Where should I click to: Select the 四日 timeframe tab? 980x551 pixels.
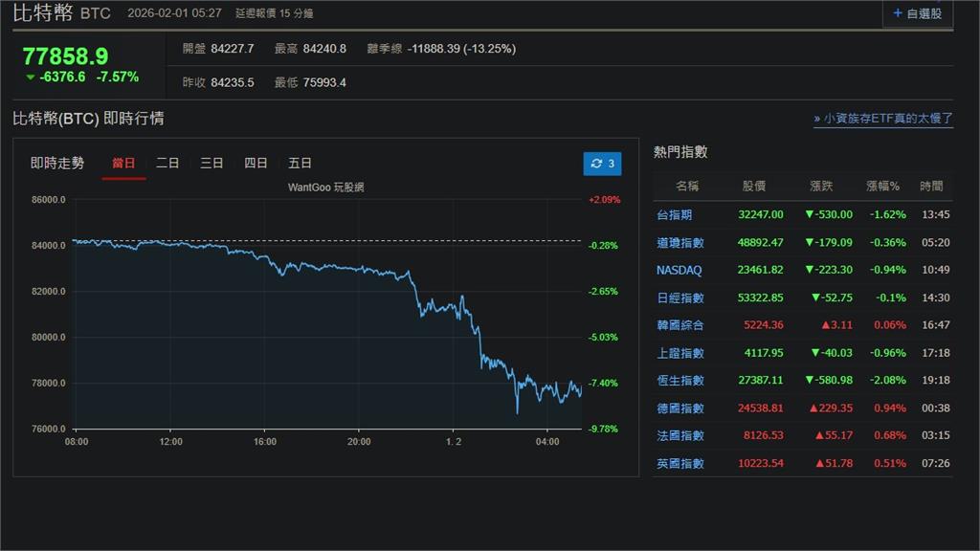pyautogui.click(x=256, y=163)
